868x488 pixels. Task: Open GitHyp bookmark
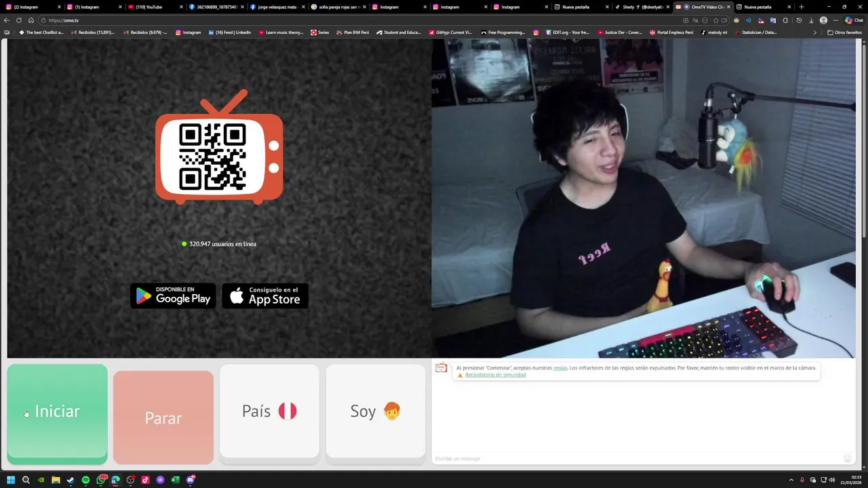(450, 33)
